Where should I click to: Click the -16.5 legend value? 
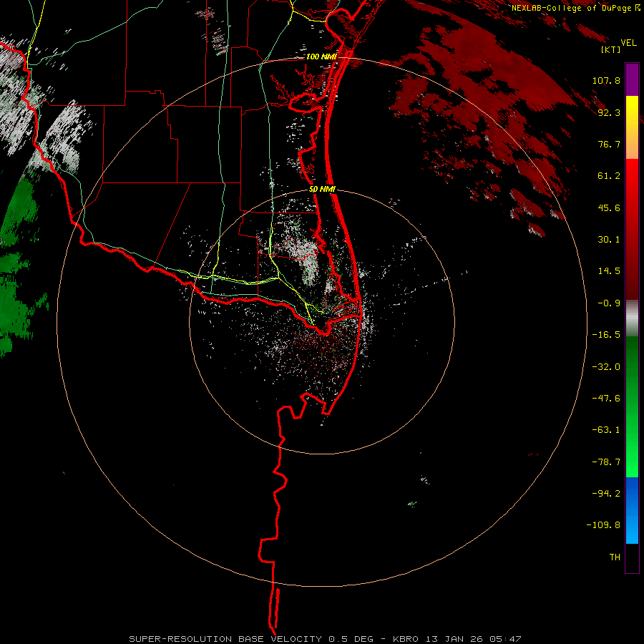click(606, 335)
